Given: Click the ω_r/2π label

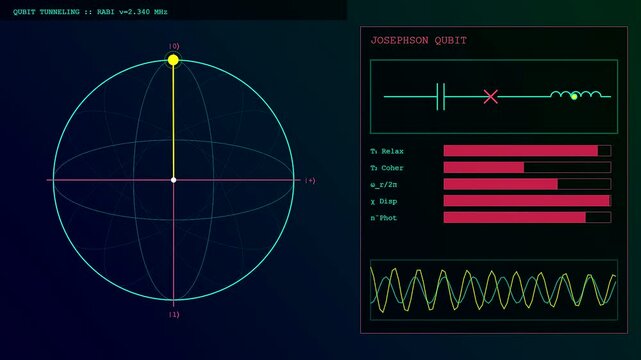Looking at the screenshot, I should (383, 185).
